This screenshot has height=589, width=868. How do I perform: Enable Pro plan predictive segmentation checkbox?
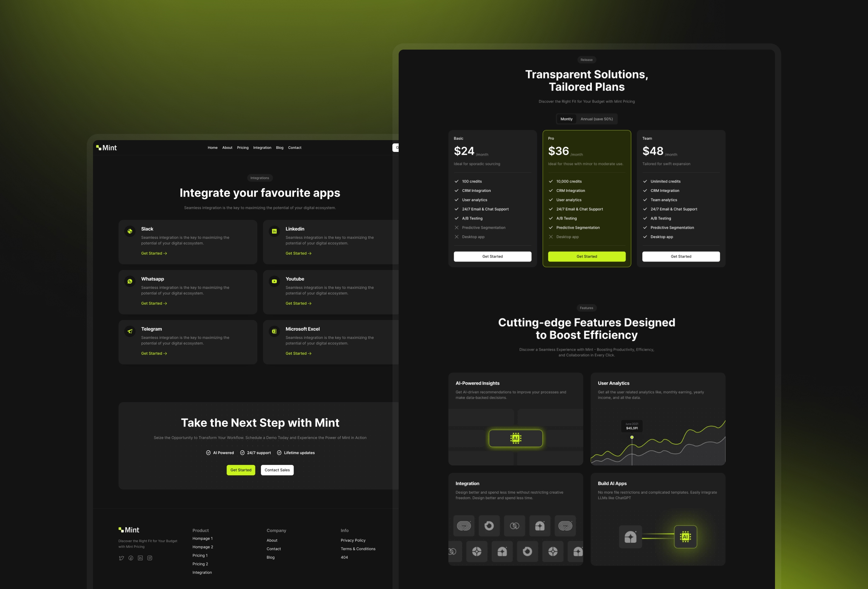pos(550,228)
